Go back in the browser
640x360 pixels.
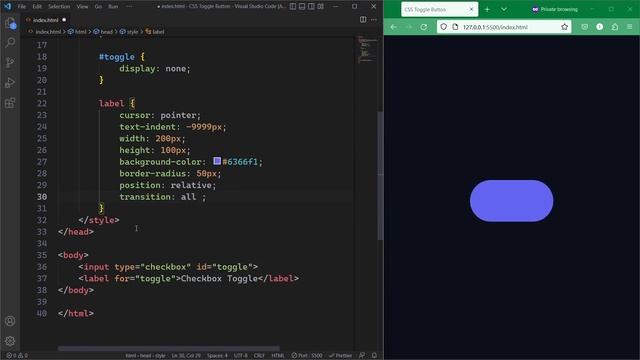(393, 27)
